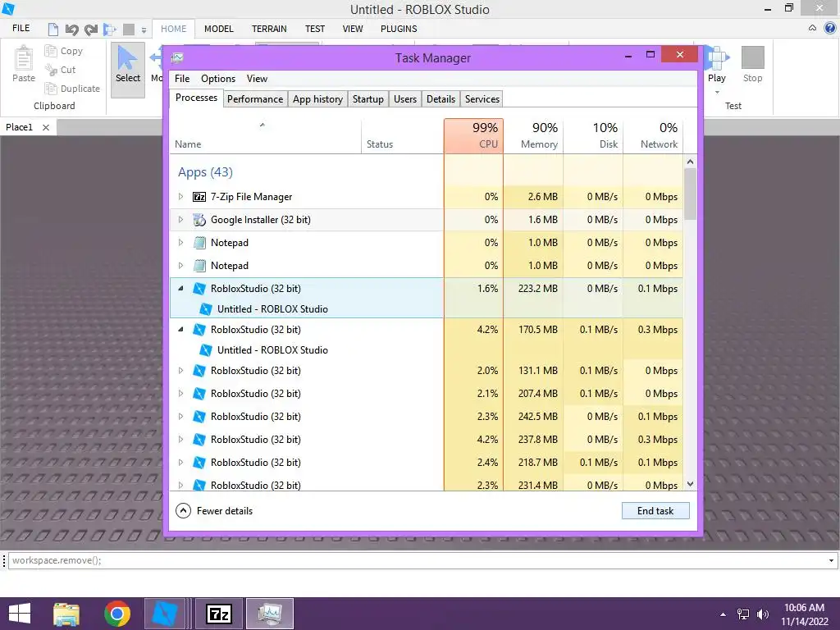The image size is (840, 630).
Task: Click the Redo arrow in Roblox Studio toolbar
Action: pos(91,30)
